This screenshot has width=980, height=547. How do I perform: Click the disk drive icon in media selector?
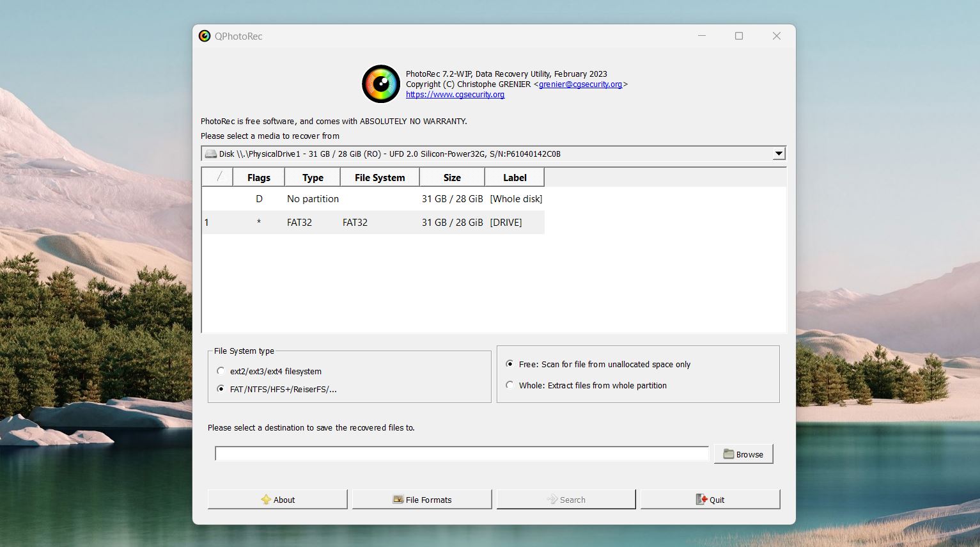[x=210, y=154]
